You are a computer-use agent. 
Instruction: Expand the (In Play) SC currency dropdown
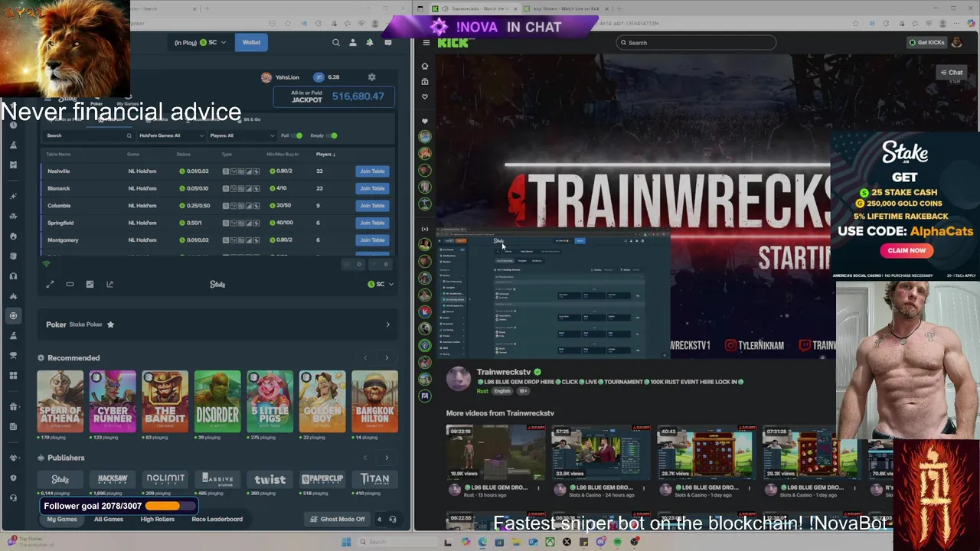pyautogui.click(x=201, y=43)
